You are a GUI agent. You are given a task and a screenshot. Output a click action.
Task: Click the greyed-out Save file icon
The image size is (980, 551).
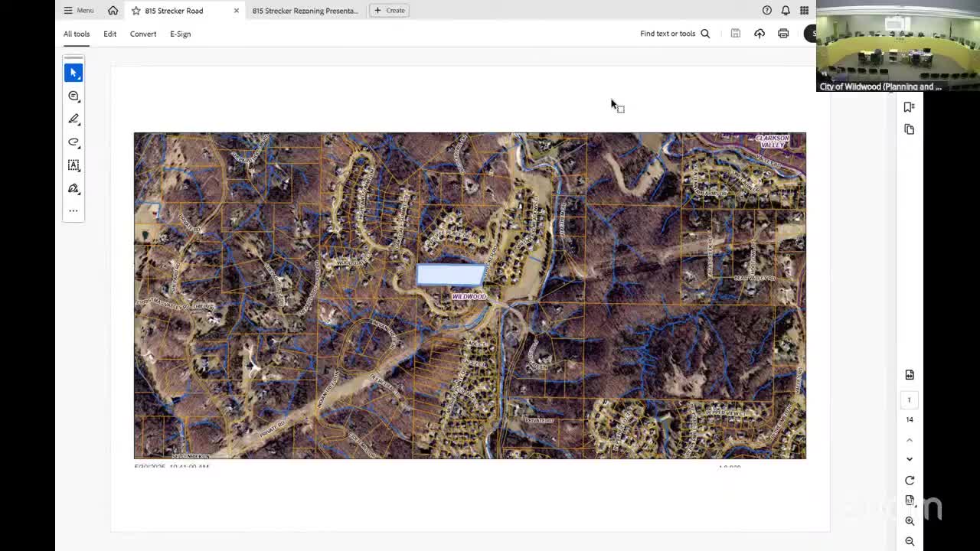click(x=736, y=34)
